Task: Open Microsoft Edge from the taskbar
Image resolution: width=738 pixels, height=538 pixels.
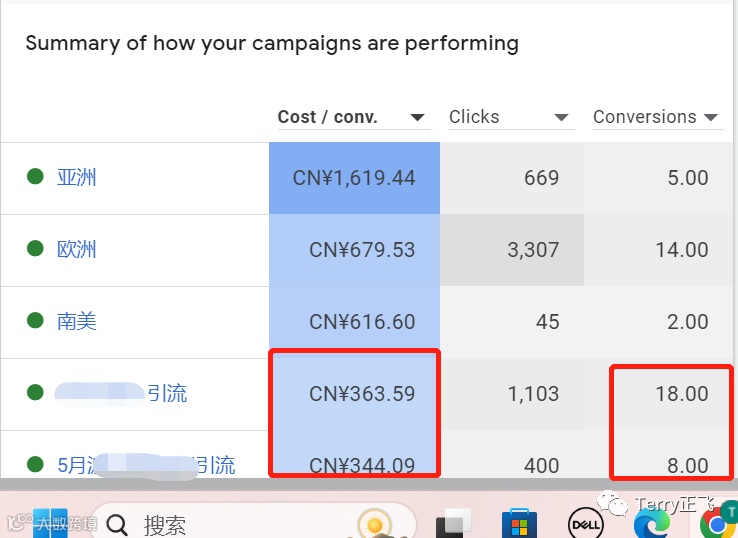Action: coord(652,523)
